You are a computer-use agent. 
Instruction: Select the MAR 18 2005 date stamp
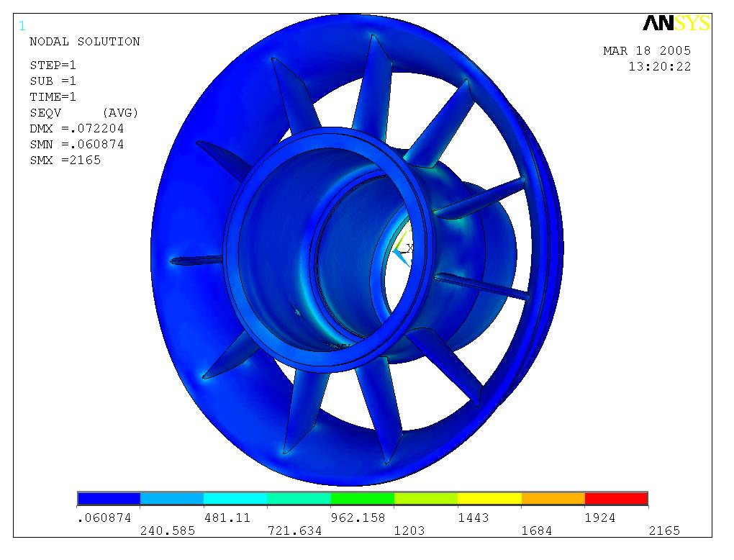point(646,50)
